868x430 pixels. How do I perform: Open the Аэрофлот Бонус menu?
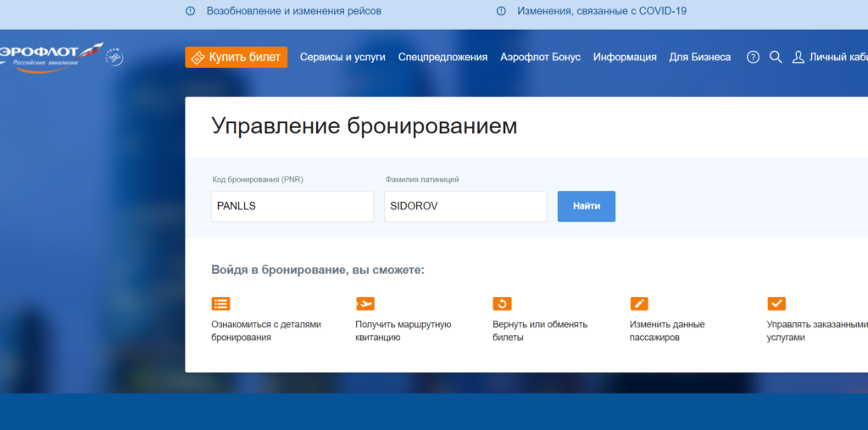point(540,57)
